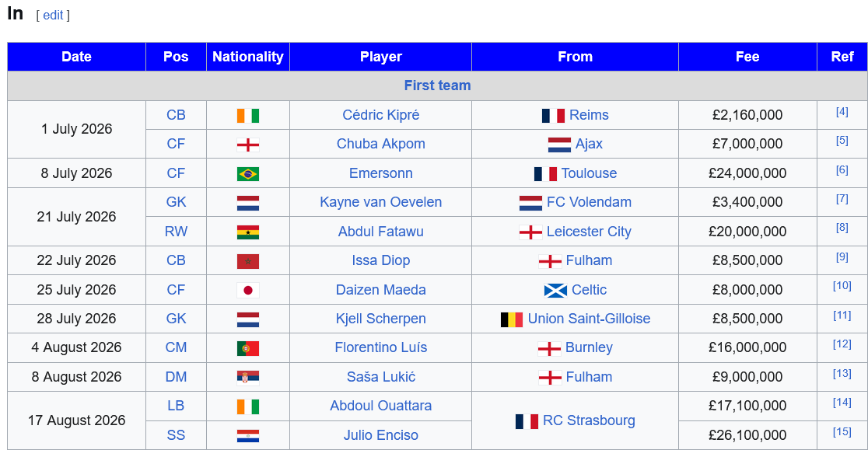Viewport: 868px width, 450px height.
Task: Open Cédric Kipré player page
Action: (381, 115)
